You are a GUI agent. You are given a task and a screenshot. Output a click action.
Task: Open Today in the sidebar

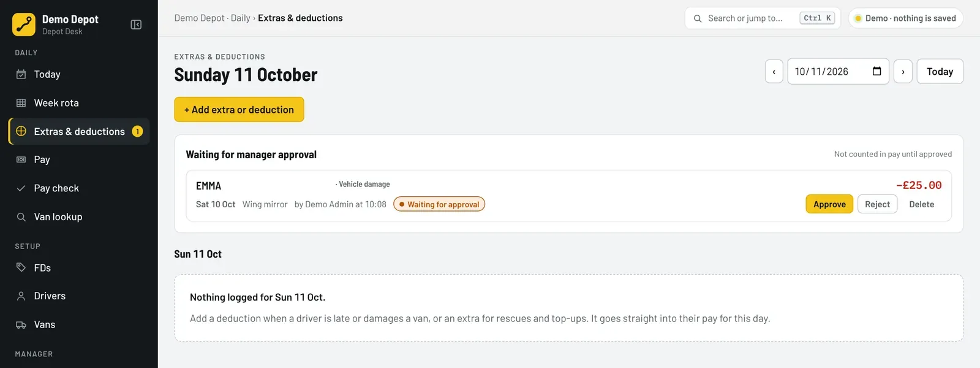(79, 74)
